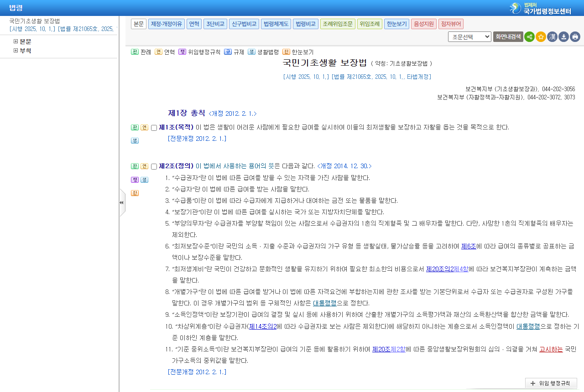This screenshot has width=584, height=392.
Task: Expand the 본문 tree node
Action: click(16, 41)
